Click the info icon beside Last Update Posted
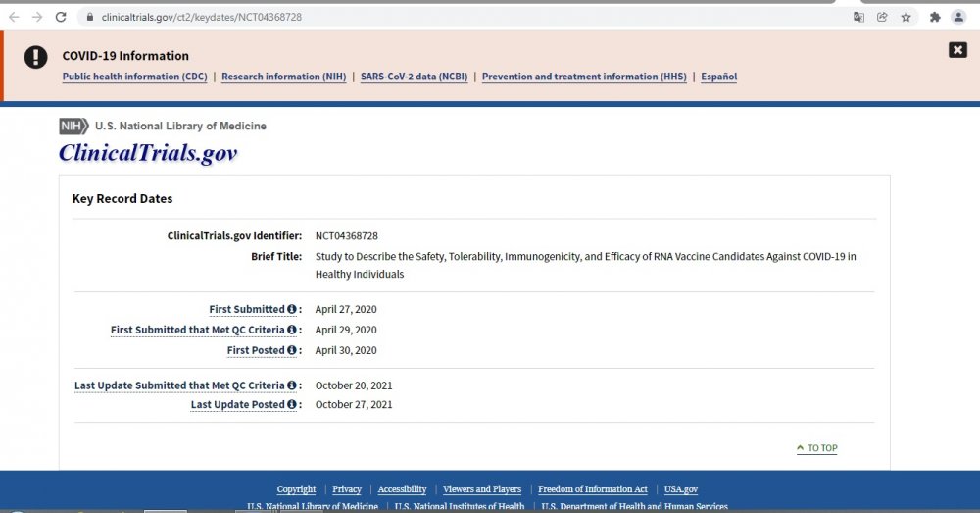The height and width of the screenshot is (513, 980). [x=292, y=405]
